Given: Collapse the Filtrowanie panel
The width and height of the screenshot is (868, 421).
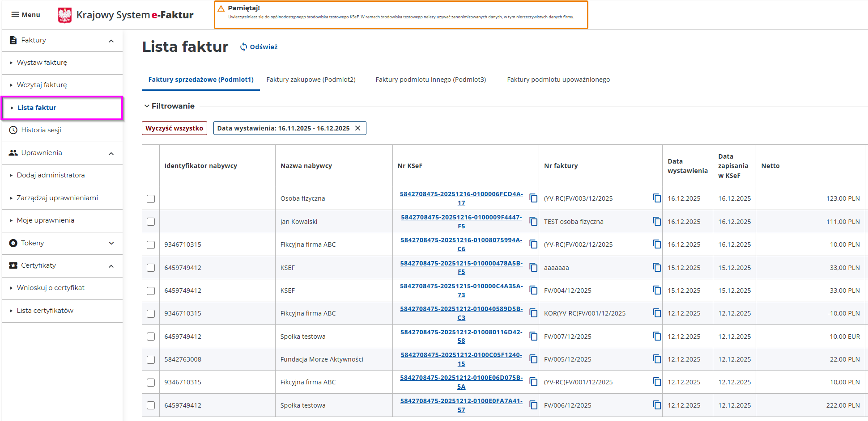Looking at the screenshot, I should pos(147,106).
